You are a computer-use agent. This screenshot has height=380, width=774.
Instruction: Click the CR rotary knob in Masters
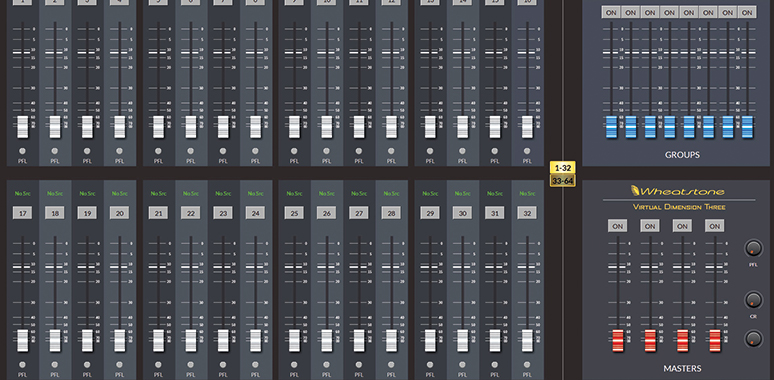coord(753,300)
